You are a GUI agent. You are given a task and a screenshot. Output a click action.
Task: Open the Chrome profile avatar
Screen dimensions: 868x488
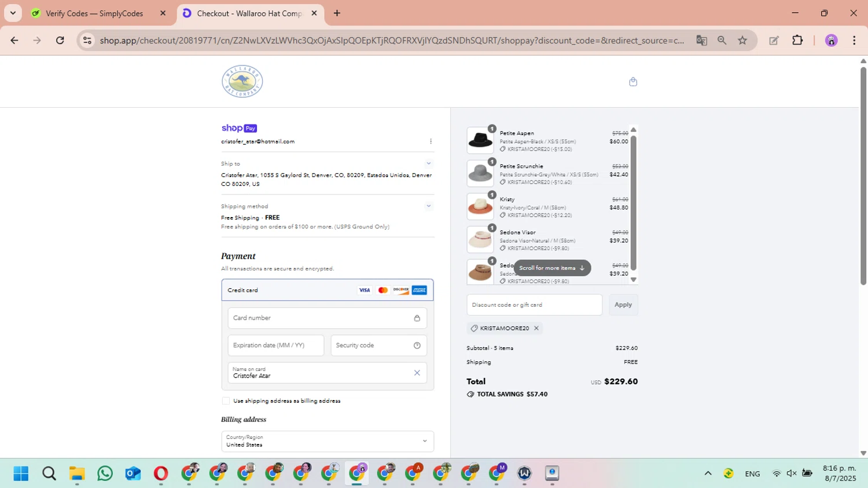point(831,41)
